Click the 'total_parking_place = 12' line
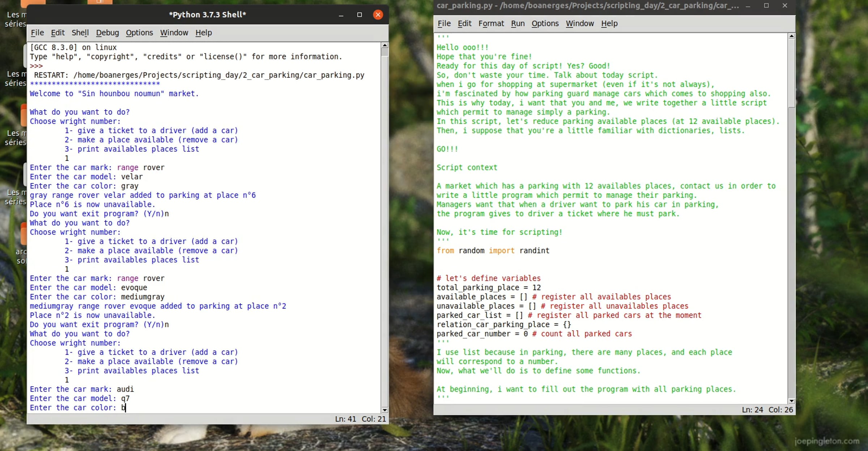Image resolution: width=868 pixels, height=451 pixels. [489, 288]
